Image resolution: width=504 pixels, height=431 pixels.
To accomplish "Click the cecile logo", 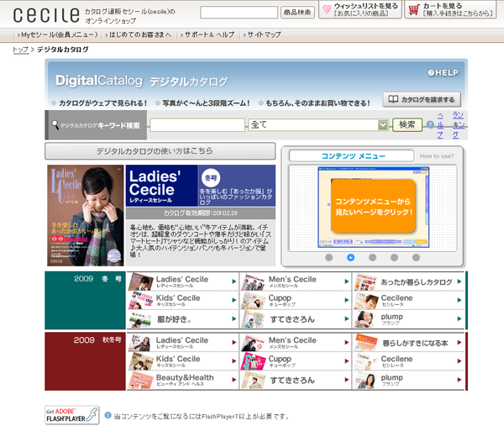I will (x=46, y=15).
